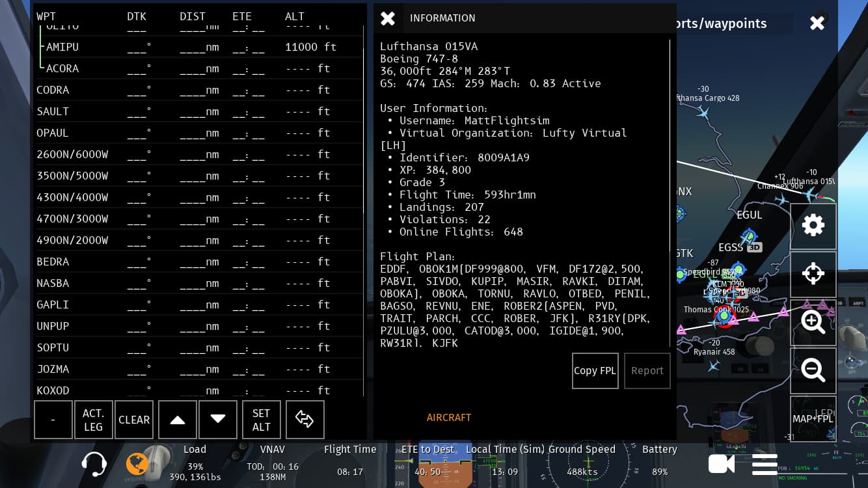Select the OPAUL waypoint

pos(198,133)
